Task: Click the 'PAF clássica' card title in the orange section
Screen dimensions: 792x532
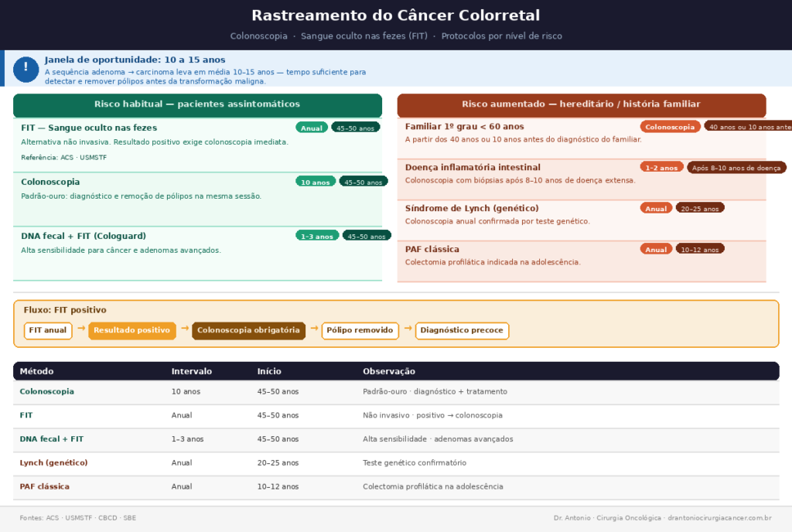Action: point(432,249)
